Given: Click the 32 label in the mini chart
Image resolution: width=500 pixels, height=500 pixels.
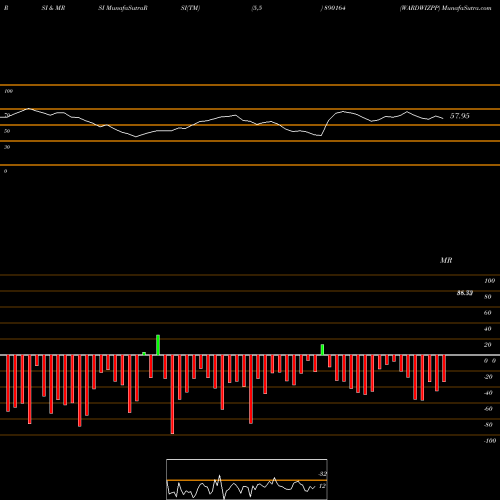Looking at the screenshot, I should tap(322, 474).
